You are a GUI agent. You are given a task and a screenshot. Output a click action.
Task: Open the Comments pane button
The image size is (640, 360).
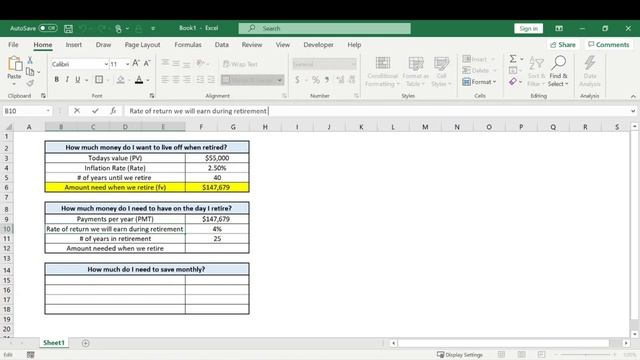tap(608, 45)
